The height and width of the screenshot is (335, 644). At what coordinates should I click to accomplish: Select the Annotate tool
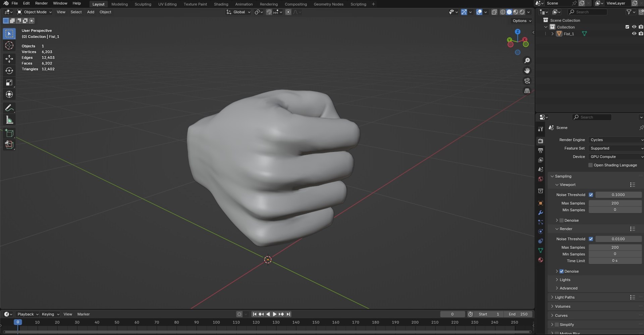(x=9, y=108)
